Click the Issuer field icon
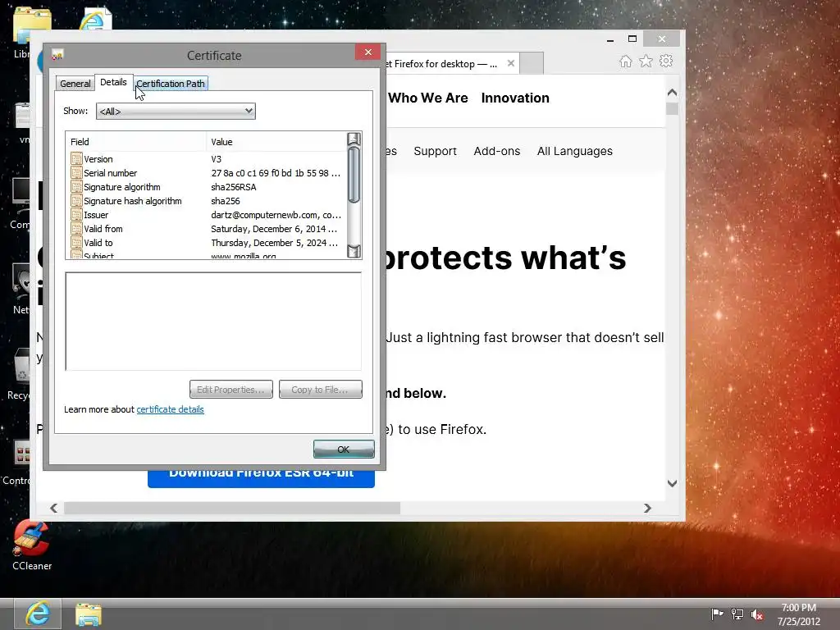840x630 pixels. click(x=76, y=214)
